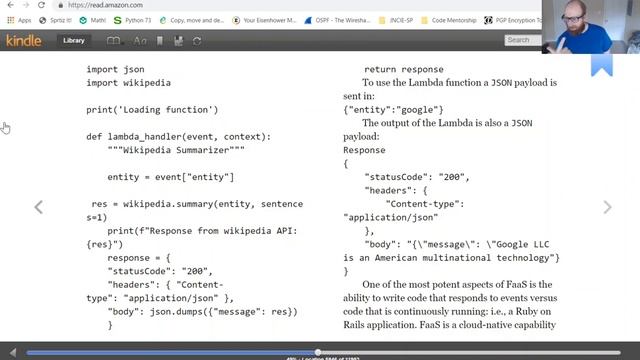Click the docstring Wikipedia Summarizer
The width and height of the screenshot is (640, 360).
pyautogui.click(x=176, y=150)
